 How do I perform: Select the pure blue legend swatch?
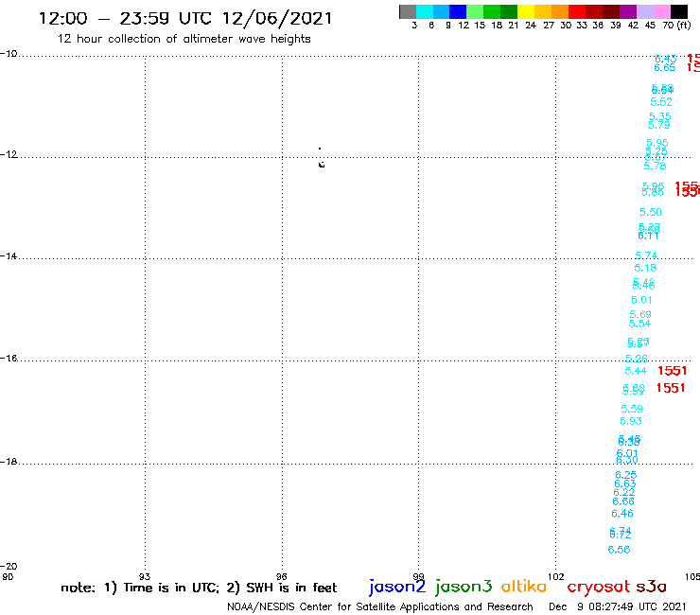point(458,11)
